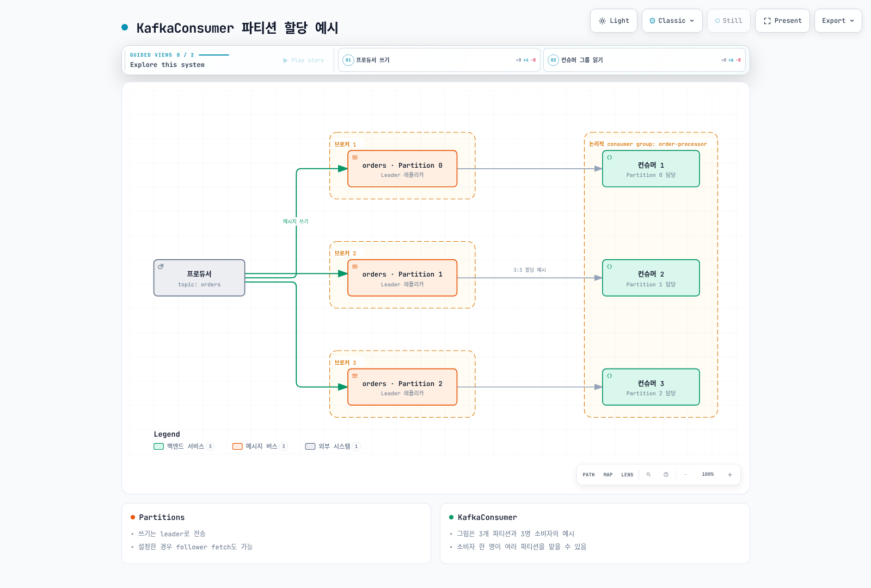Viewport: 871px width, 588px height.
Task: Select the orders · Partition 2 node
Action: pyautogui.click(x=402, y=387)
